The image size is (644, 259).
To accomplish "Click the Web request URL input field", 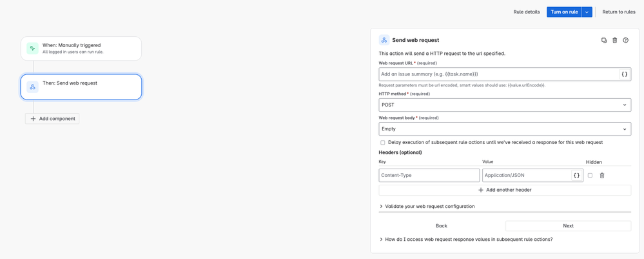I will [498, 74].
